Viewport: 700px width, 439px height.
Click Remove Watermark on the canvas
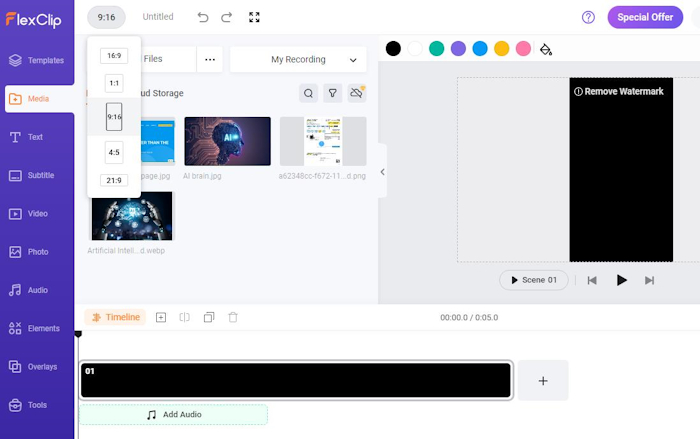pos(619,92)
